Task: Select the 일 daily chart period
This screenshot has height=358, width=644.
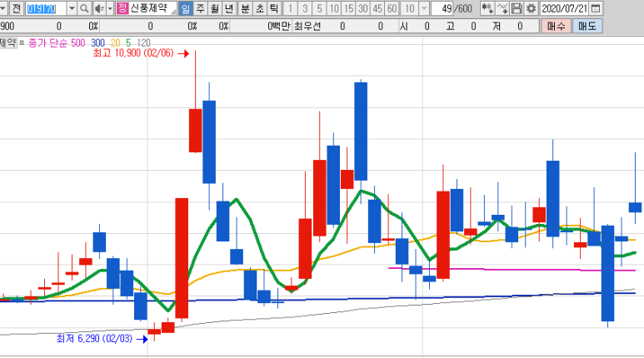Action: pyautogui.click(x=186, y=8)
